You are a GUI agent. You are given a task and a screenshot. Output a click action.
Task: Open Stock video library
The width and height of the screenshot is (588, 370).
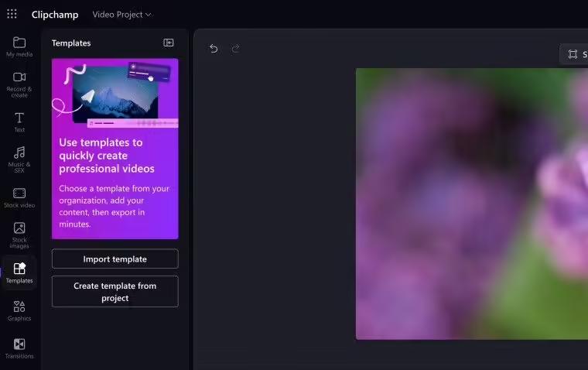point(19,197)
